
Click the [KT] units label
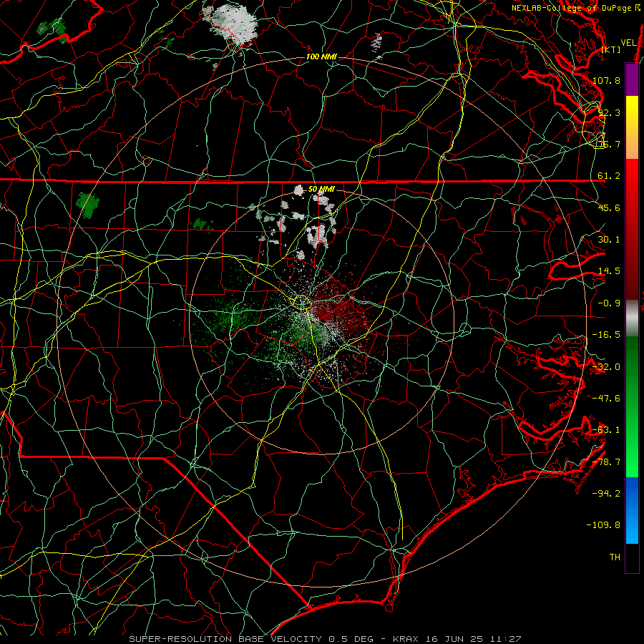pos(611,49)
